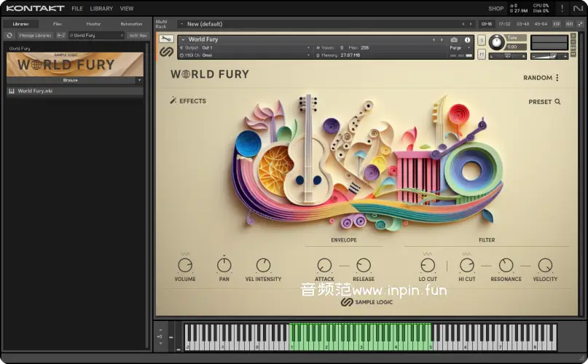Image resolution: width=588 pixels, height=364 pixels.
Task: Open the Preset search magnifier
Action: 557,102
